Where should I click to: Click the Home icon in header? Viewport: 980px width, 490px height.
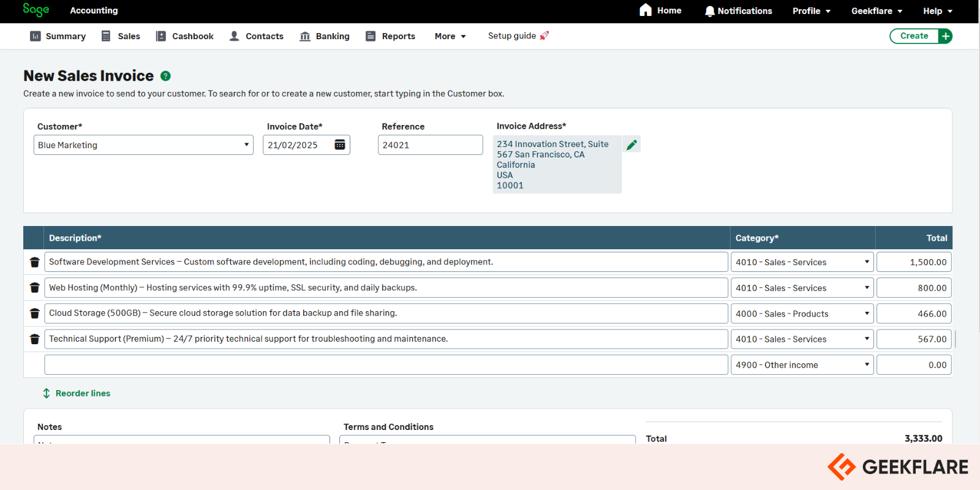(646, 10)
